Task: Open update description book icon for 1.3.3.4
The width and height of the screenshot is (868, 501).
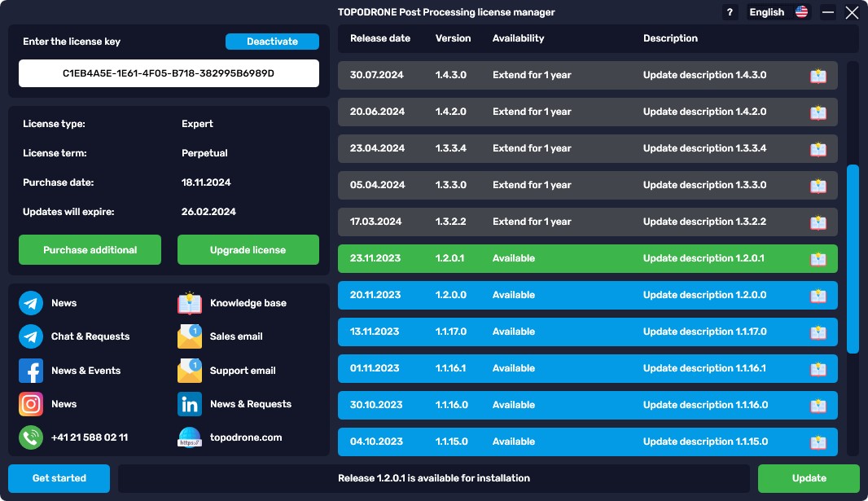Action: tap(818, 149)
